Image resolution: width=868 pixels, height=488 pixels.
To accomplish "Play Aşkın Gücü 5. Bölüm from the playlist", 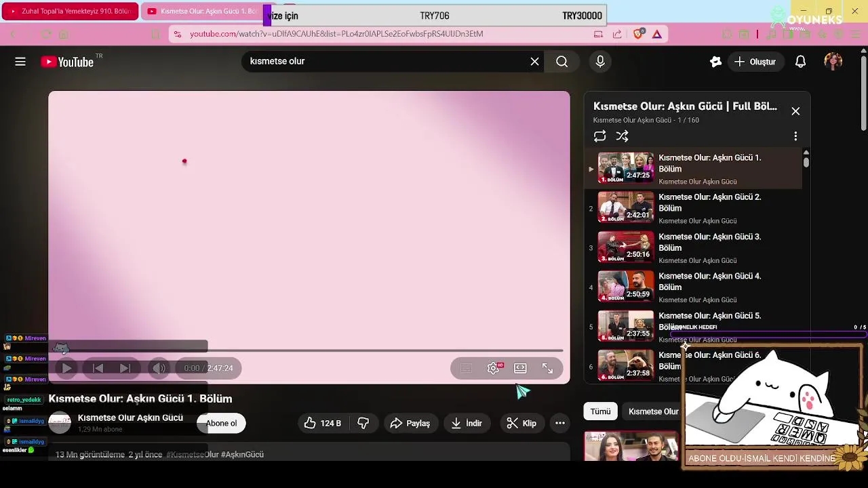I will 693,327.
